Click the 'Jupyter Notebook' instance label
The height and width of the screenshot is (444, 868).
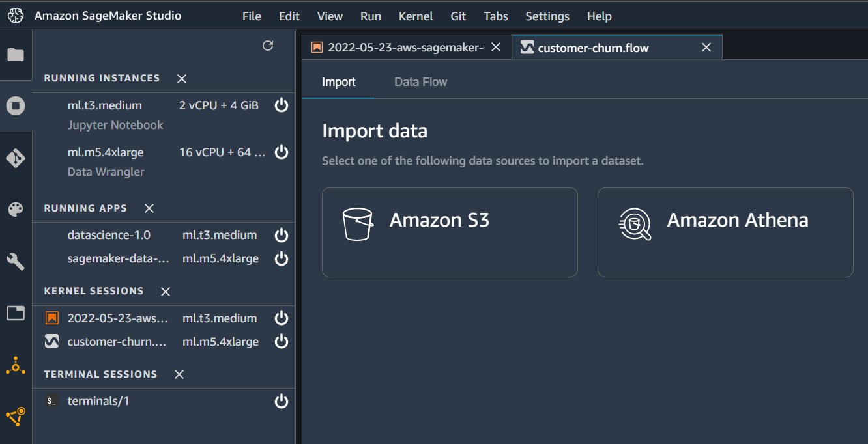coord(115,125)
